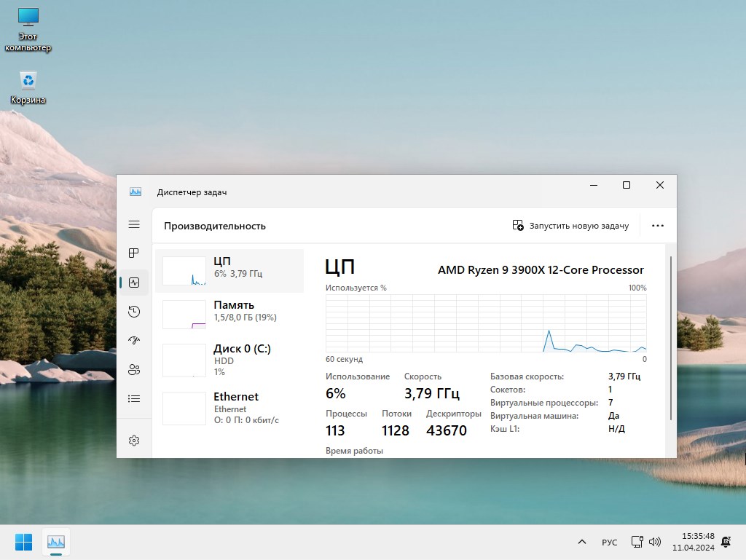Viewport: 746px width, 560px height.
Task: Open network status tray icon
Action: tap(637, 542)
